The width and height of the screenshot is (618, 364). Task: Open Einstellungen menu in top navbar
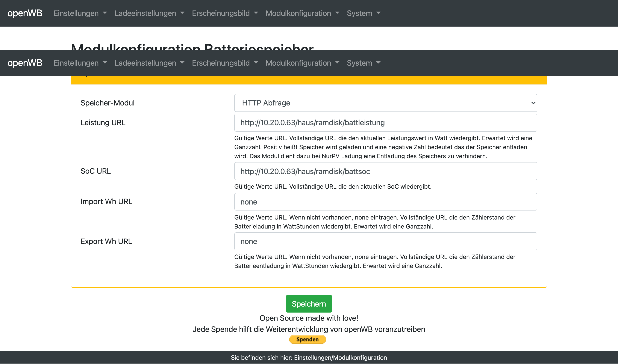(80, 13)
